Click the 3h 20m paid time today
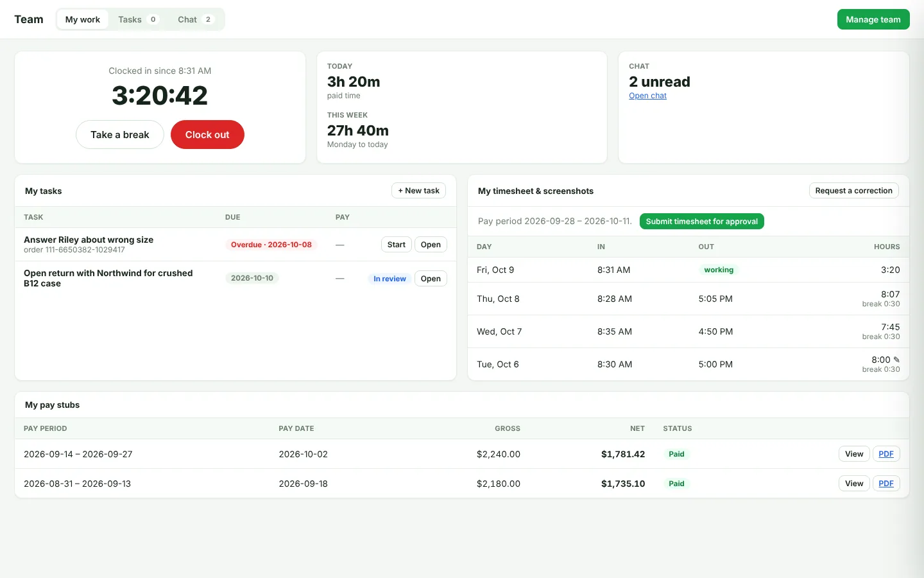 click(354, 82)
